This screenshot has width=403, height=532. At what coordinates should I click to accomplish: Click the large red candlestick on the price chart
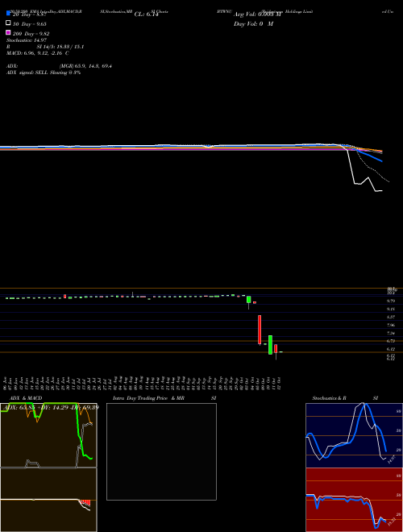(x=260, y=330)
